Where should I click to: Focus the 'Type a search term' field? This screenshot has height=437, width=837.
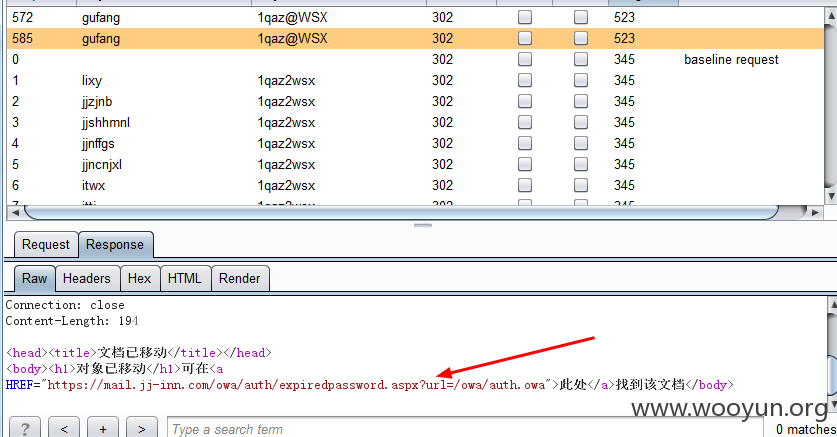465,428
